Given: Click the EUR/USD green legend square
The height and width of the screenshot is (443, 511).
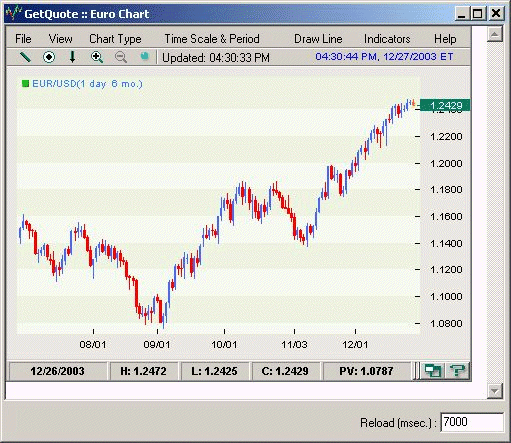Looking at the screenshot, I should pyautogui.click(x=25, y=83).
